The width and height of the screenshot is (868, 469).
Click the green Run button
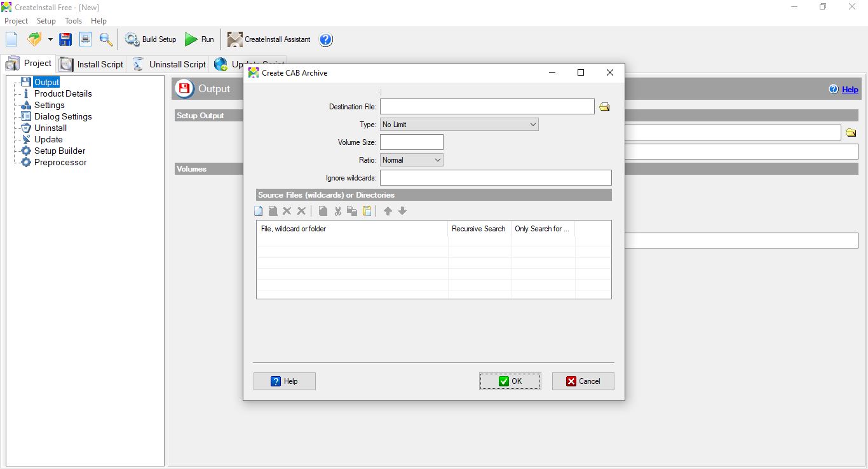(200, 39)
